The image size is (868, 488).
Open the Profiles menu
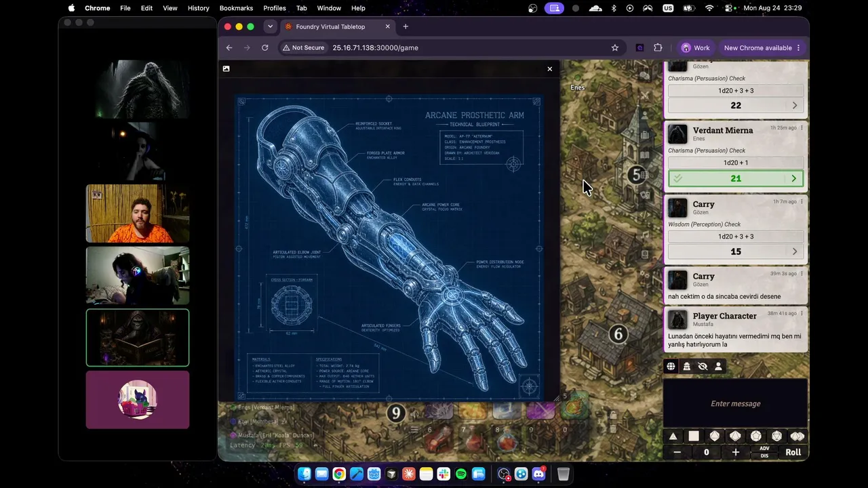tap(275, 8)
